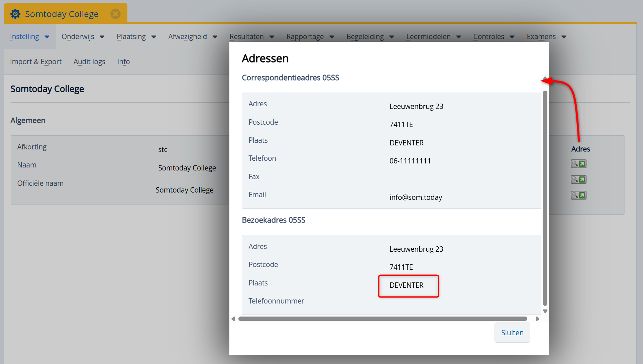The image size is (643, 364).
Task: Click the horizontal scroll right arrow
Action: coord(537,319)
